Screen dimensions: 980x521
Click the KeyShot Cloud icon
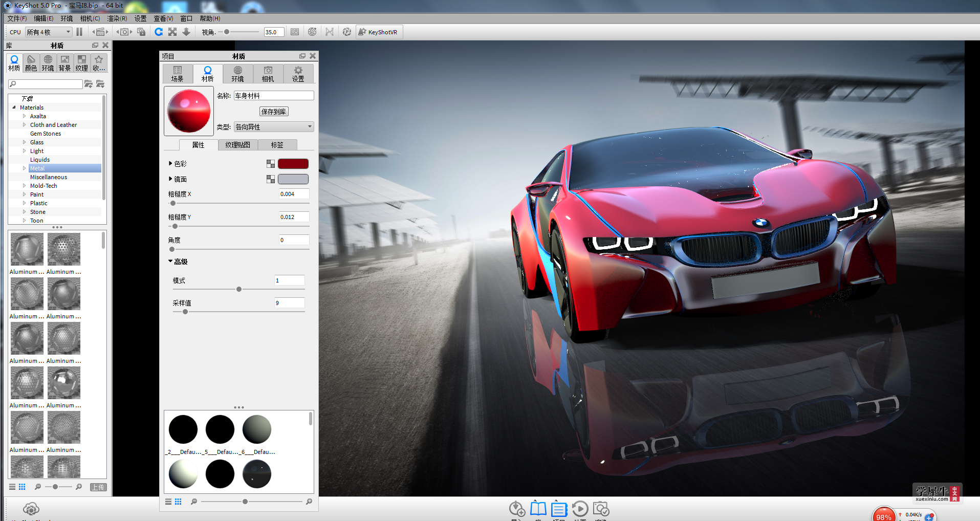point(31,509)
